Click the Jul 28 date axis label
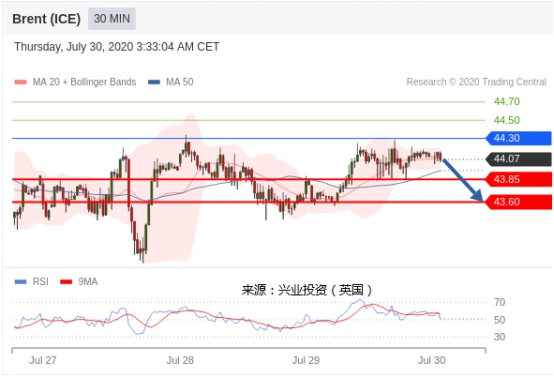 tap(180, 360)
